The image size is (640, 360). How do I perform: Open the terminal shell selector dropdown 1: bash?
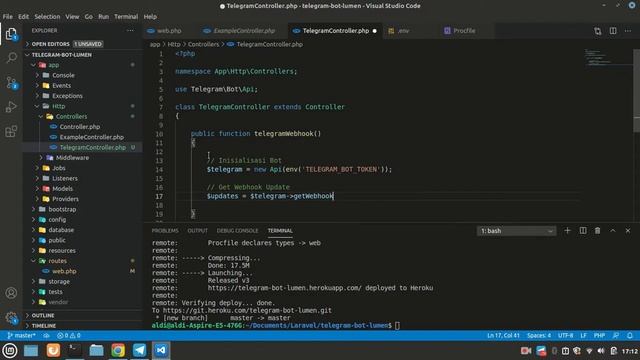pos(516,231)
